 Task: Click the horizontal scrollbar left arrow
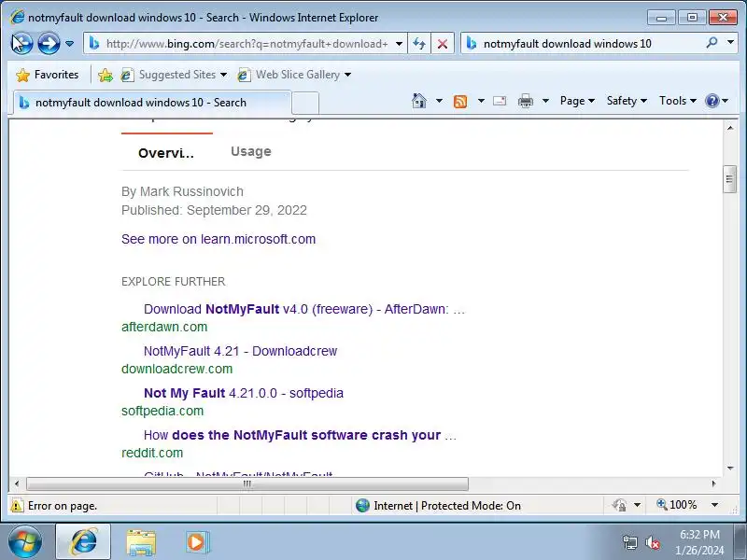coord(17,483)
